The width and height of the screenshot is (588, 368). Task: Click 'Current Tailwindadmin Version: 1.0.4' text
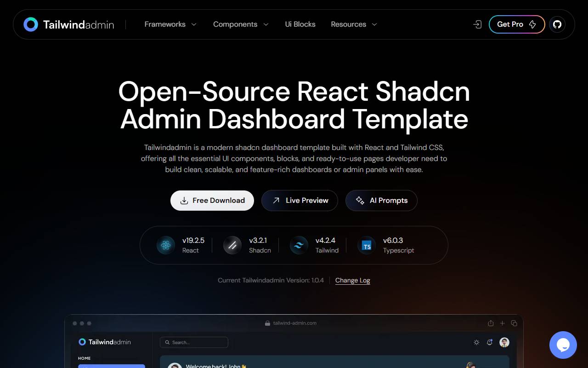point(271,280)
